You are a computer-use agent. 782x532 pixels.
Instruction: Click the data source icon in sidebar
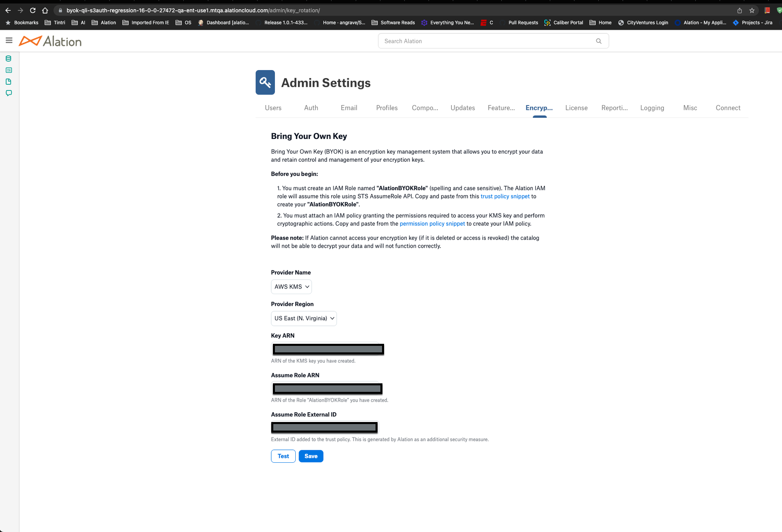click(x=8, y=58)
